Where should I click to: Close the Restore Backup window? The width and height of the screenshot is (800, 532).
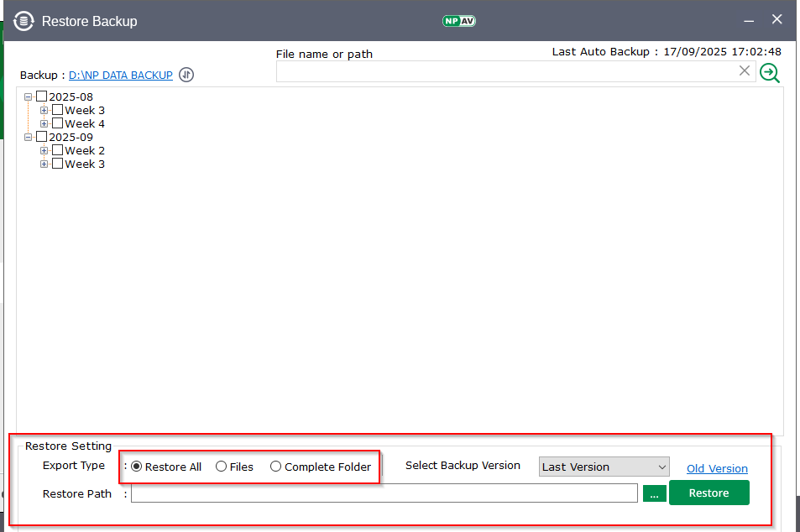pos(776,19)
